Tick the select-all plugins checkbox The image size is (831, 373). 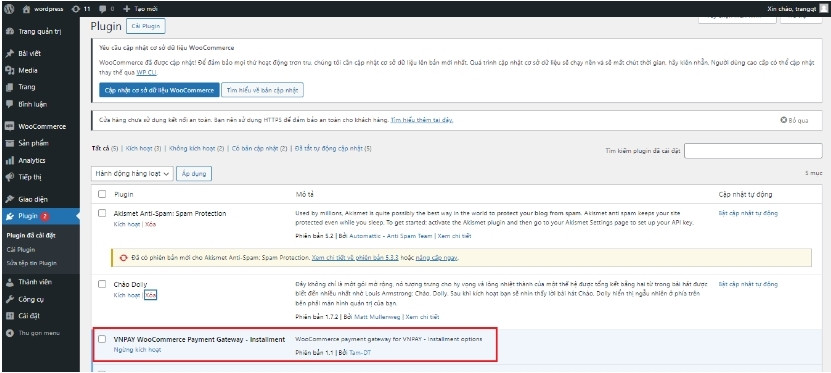click(102, 194)
